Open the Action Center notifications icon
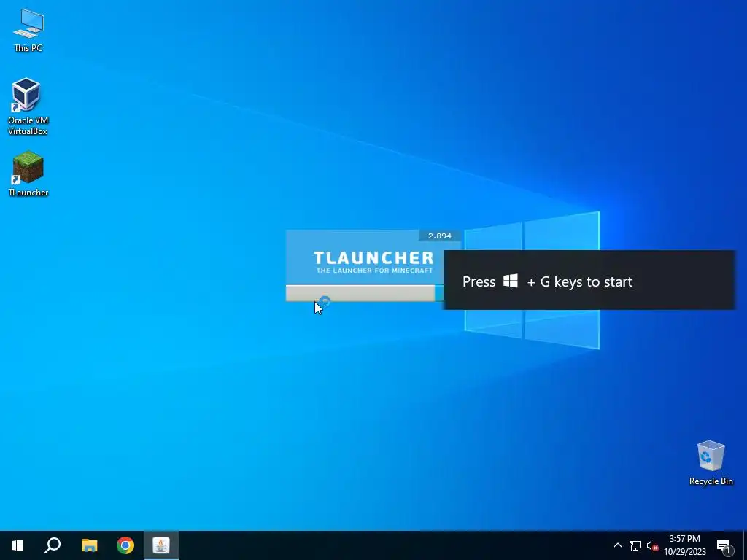Viewport: 747px width, 560px height. [724, 545]
